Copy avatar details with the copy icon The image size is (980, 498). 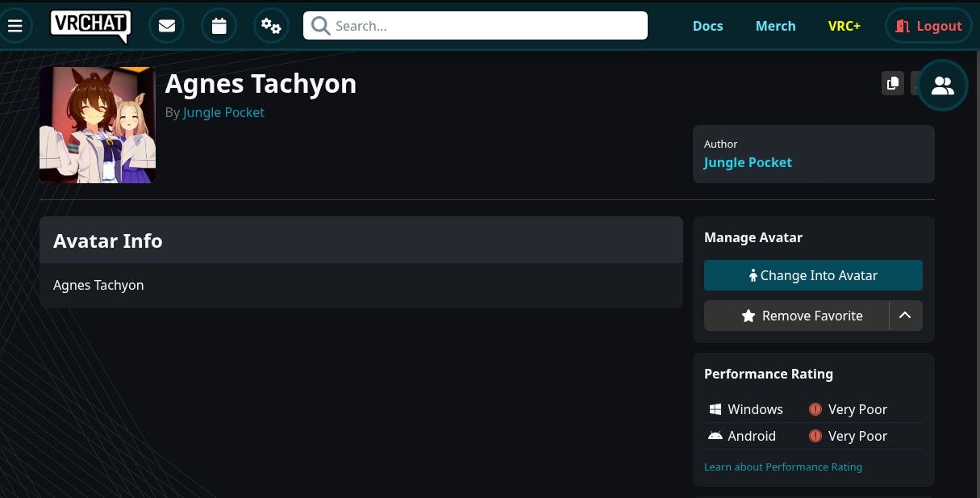[x=893, y=83]
